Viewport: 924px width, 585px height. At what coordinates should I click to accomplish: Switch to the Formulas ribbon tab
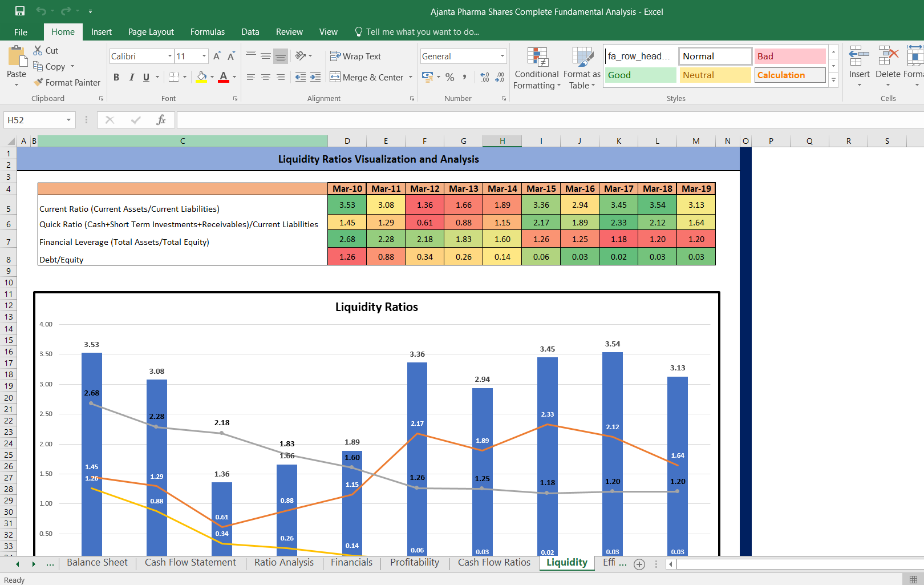[x=208, y=32]
